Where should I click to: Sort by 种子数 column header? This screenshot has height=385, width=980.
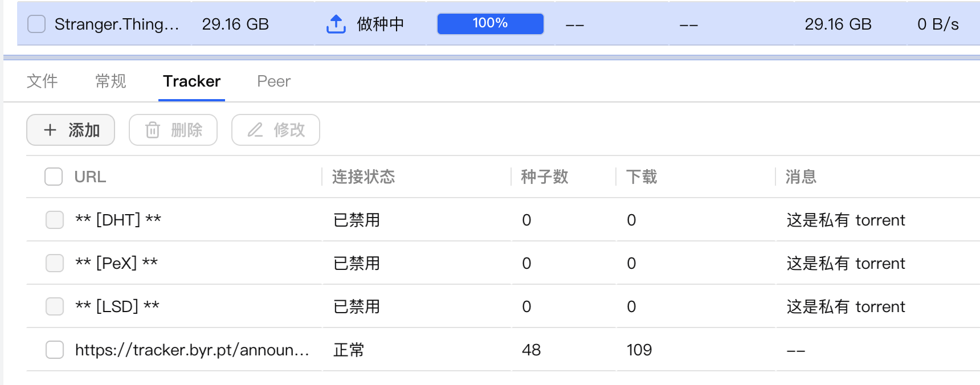click(x=544, y=177)
